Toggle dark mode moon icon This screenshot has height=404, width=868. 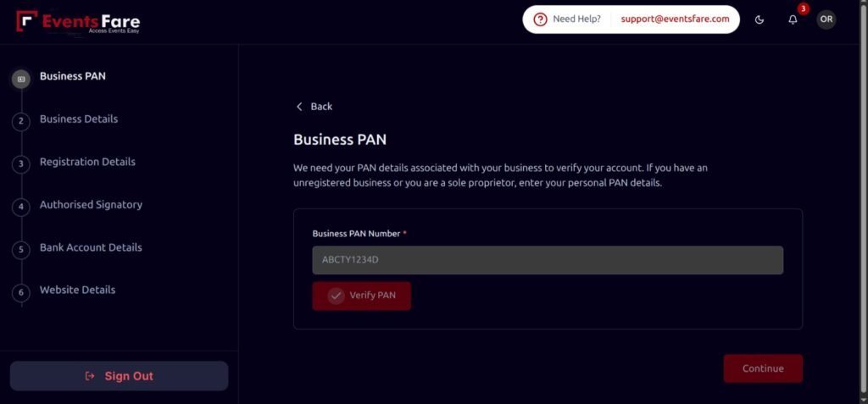coord(759,19)
